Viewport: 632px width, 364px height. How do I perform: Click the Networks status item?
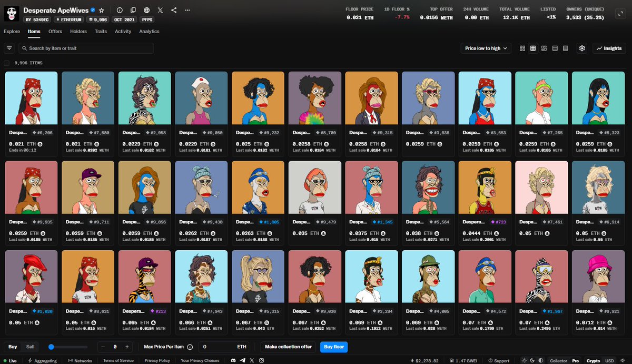80,361
